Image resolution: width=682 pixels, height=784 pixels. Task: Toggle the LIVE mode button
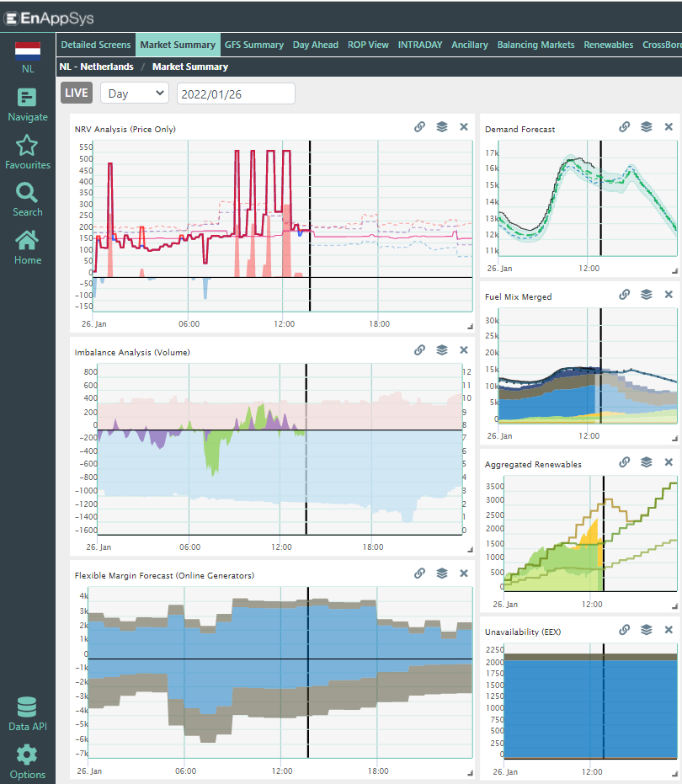click(77, 93)
